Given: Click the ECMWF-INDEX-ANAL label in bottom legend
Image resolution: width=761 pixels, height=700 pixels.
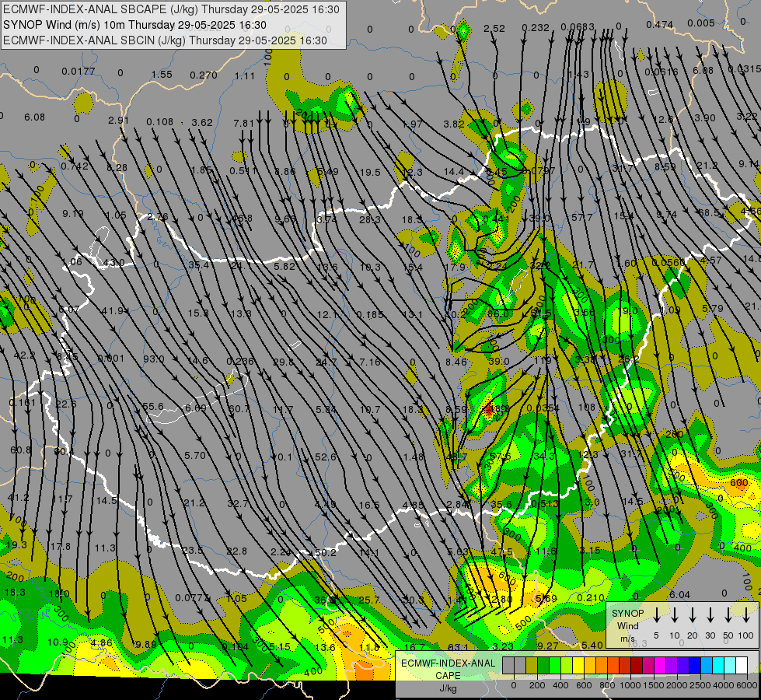Looking at the screenshot, I should [x=448, y=663].
